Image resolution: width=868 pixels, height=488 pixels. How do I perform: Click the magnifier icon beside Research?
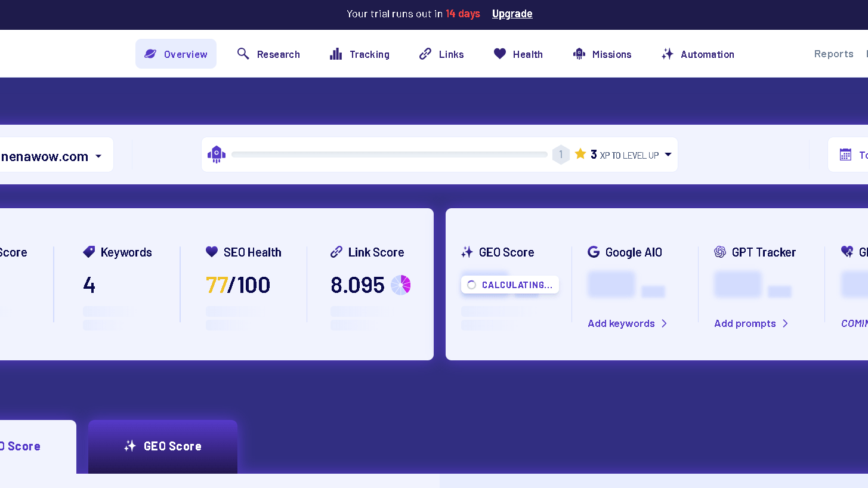243,54
